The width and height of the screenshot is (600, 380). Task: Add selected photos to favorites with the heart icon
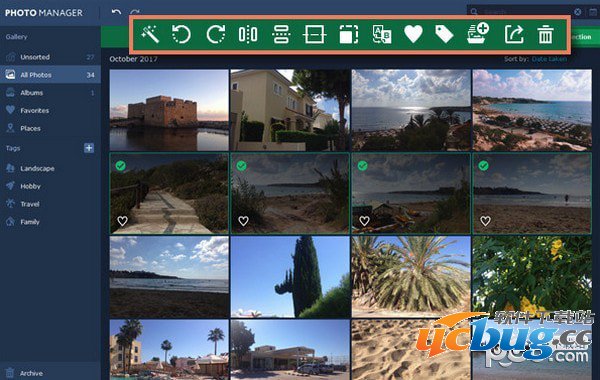(x=413, y=34)
